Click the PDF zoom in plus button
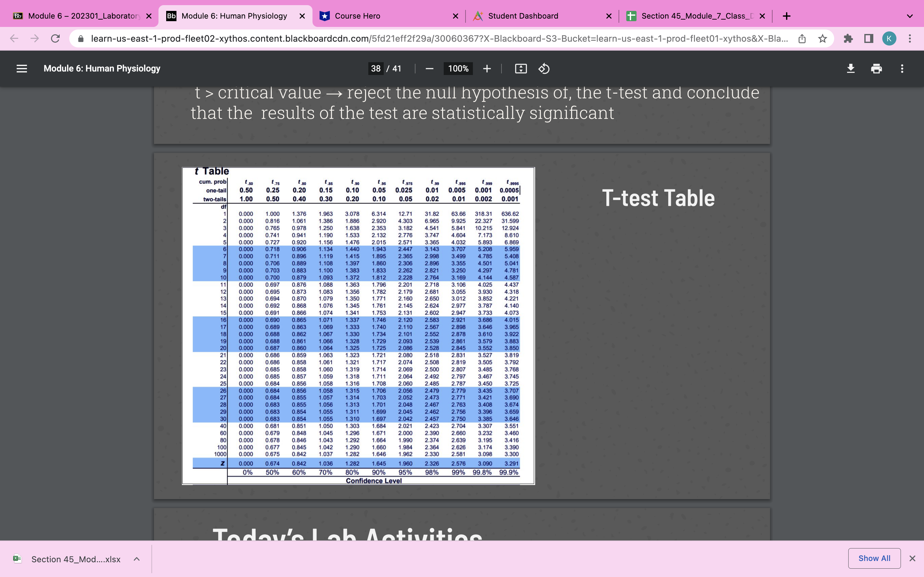The height and width of the screenshot is (577, 924). (x=486, y=69)
